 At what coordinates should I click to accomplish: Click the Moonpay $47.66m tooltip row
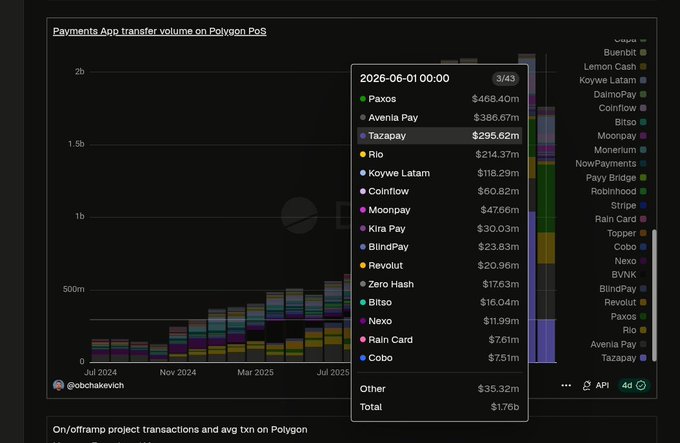tap(439, 210)
